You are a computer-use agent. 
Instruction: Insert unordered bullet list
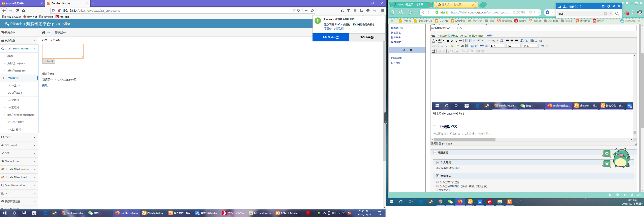click(466, 41)
